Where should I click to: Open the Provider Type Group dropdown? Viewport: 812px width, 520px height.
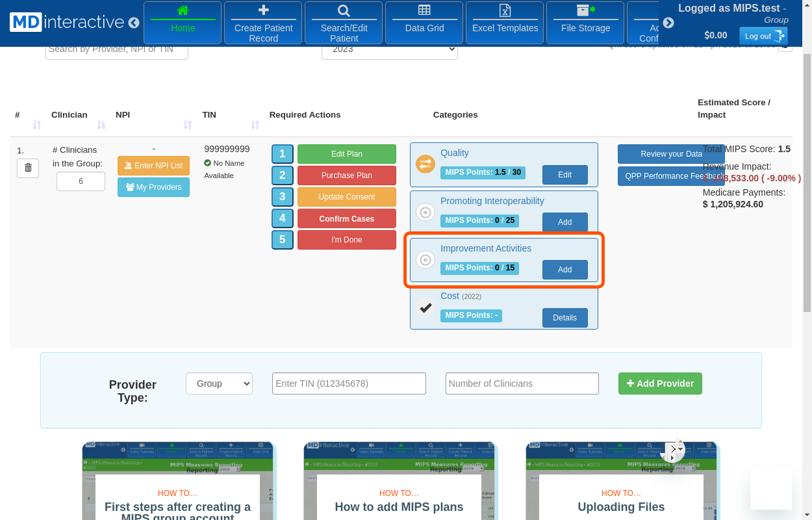click(219, 383)
